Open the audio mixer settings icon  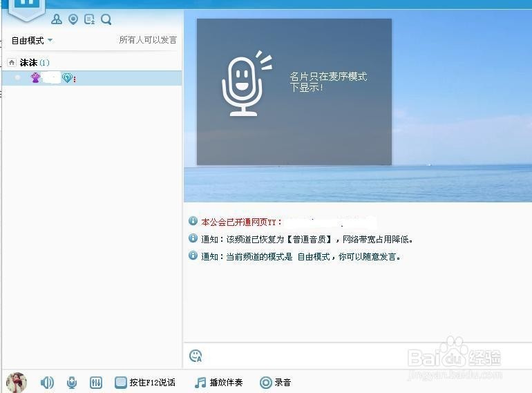[96, 383]
